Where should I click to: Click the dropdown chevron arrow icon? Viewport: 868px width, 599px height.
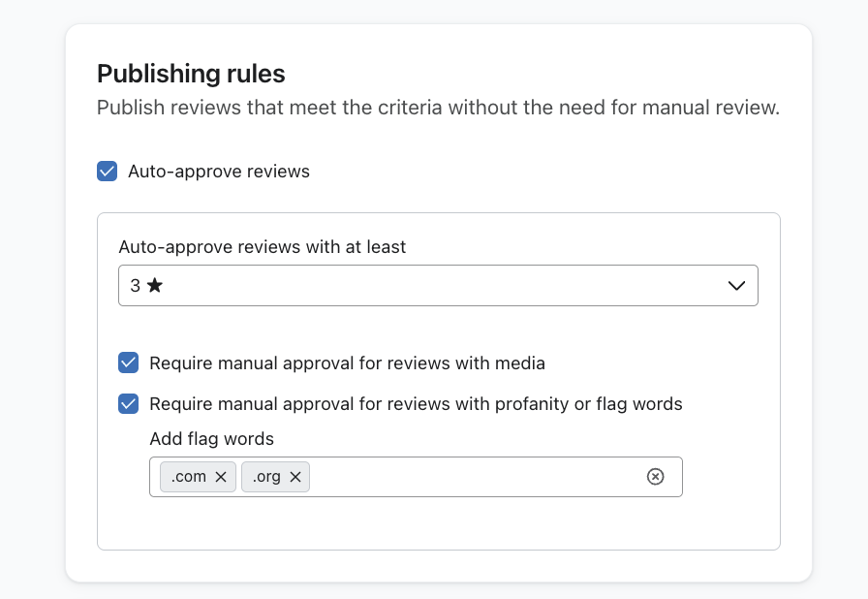[736, 286]
